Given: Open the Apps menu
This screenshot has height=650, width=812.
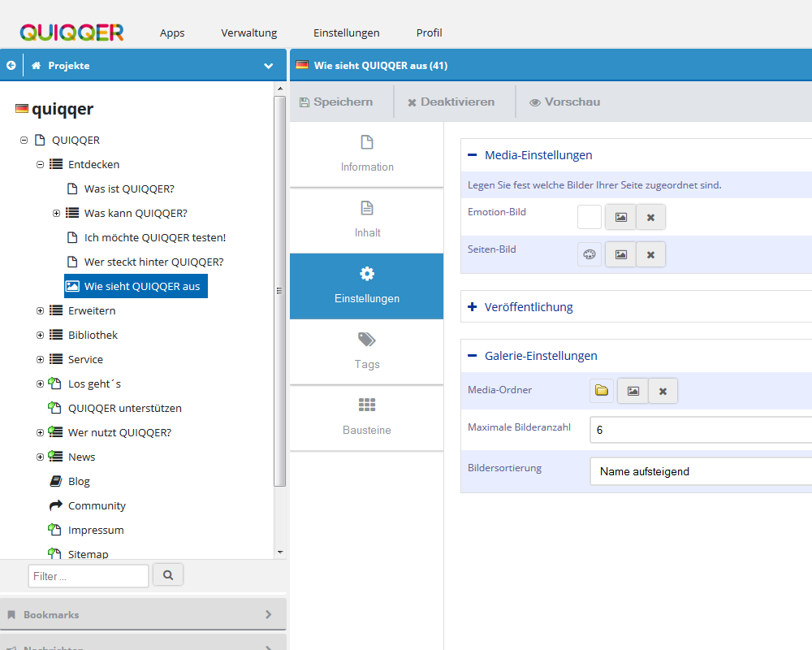Looking at the screenshot, I should (x=172, y=32).
